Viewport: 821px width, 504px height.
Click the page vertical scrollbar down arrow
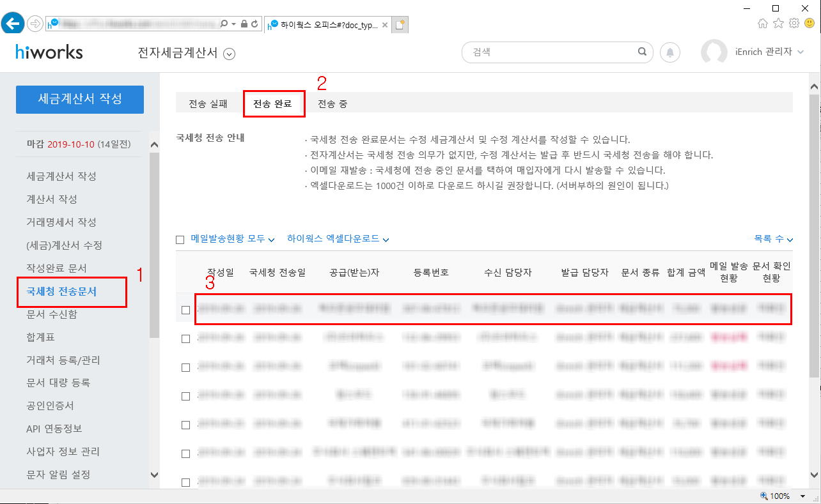click(814, 475)
